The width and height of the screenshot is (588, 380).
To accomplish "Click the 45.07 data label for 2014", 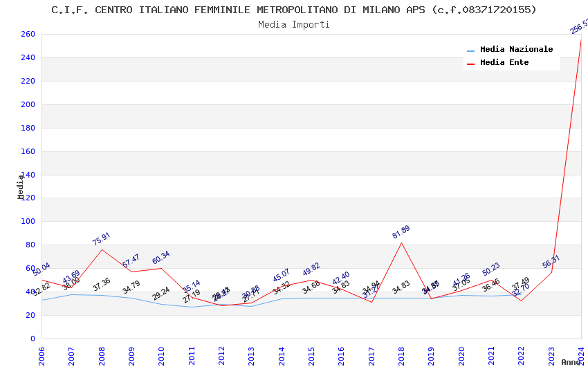I will [x=281, y=275].
